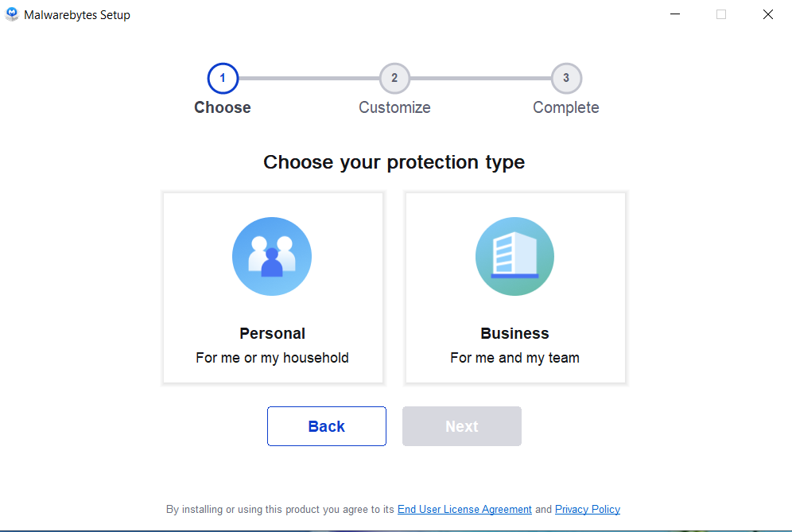792x532 pixels.
Task: Choose "For me or my household" option text
Action: click(272, 358)
